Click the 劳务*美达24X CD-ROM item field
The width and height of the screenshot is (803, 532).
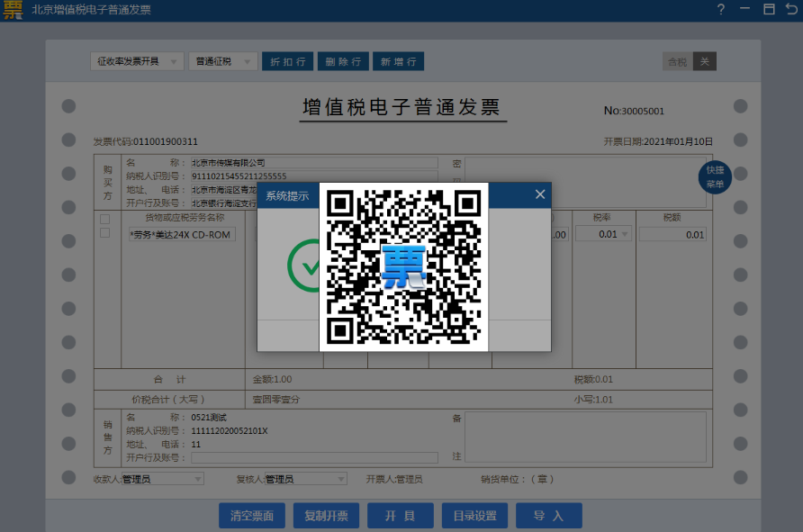point(181,235)
